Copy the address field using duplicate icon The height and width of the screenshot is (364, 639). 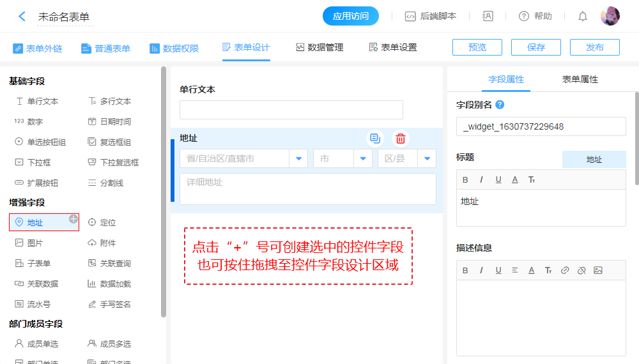375,139
